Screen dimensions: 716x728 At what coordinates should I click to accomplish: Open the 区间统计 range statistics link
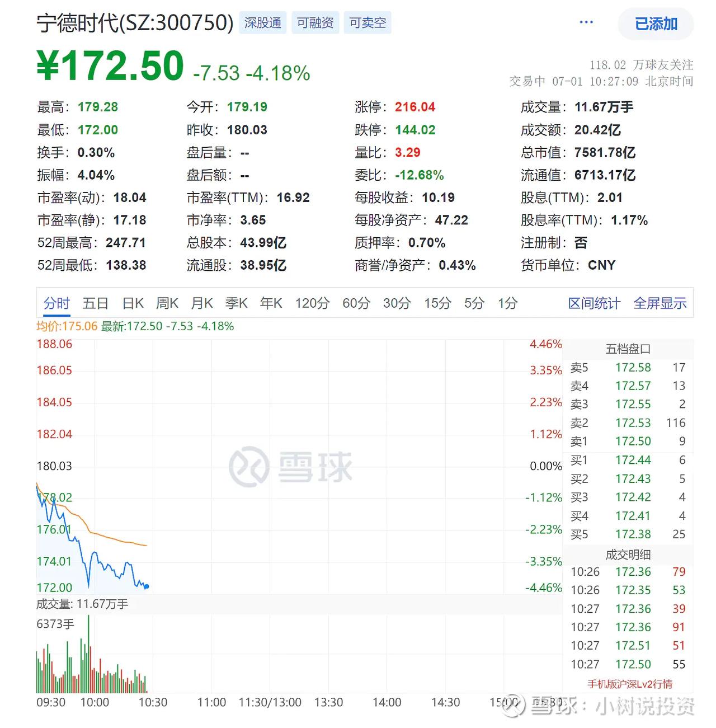tap(594, 303)
